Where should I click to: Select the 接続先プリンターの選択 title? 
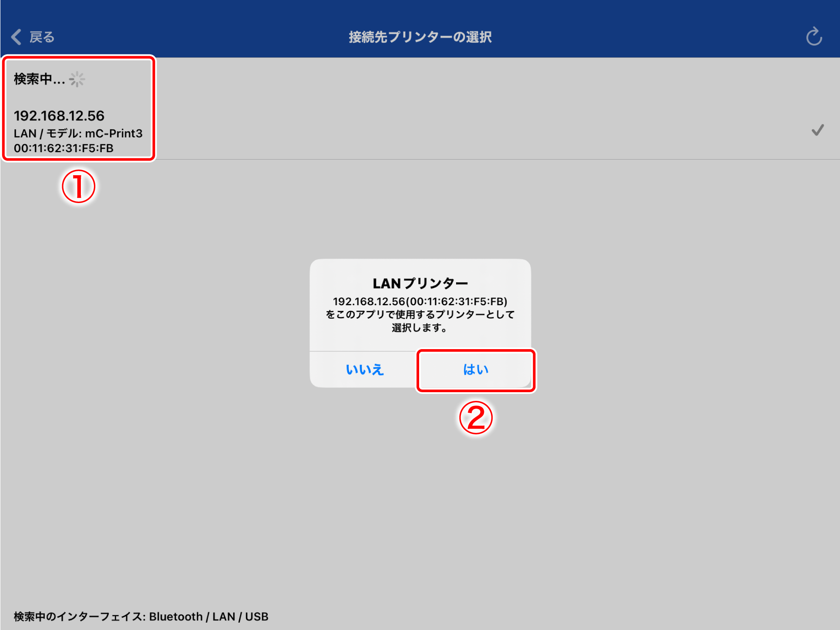420,37
